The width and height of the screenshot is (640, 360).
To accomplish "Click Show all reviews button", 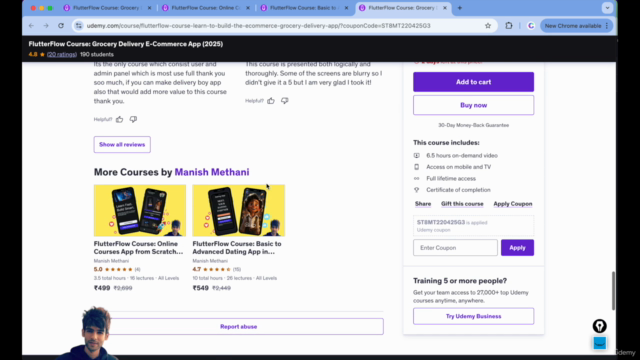I will point(122,144).
